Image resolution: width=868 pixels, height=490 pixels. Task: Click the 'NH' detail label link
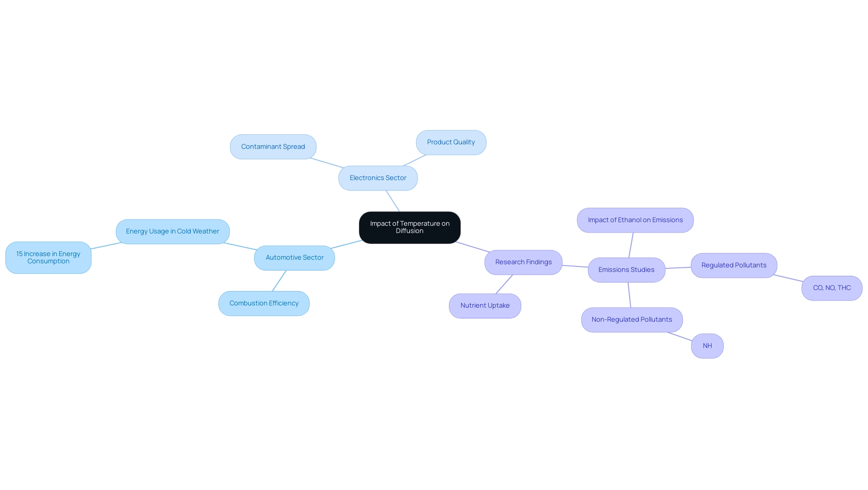[708, 346]
